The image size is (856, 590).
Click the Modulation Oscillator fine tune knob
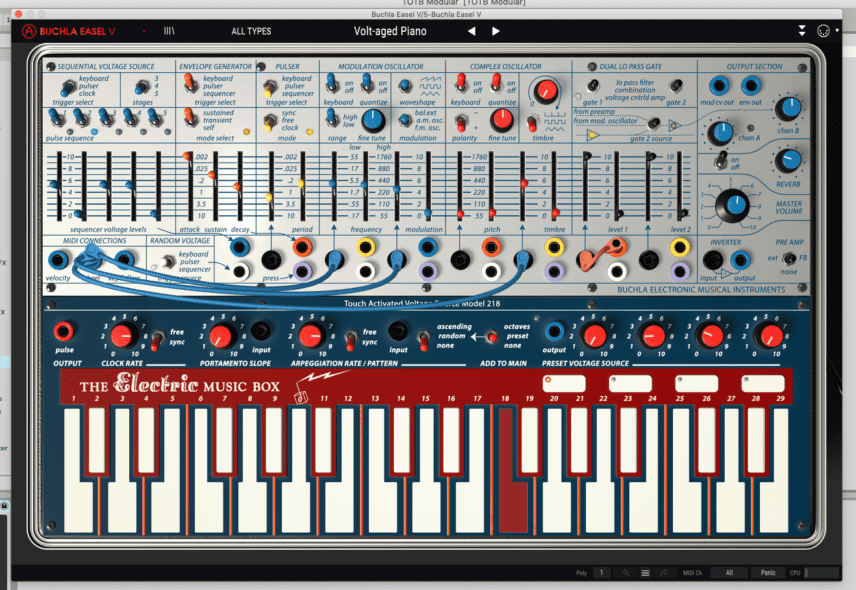tap(373, 121)
